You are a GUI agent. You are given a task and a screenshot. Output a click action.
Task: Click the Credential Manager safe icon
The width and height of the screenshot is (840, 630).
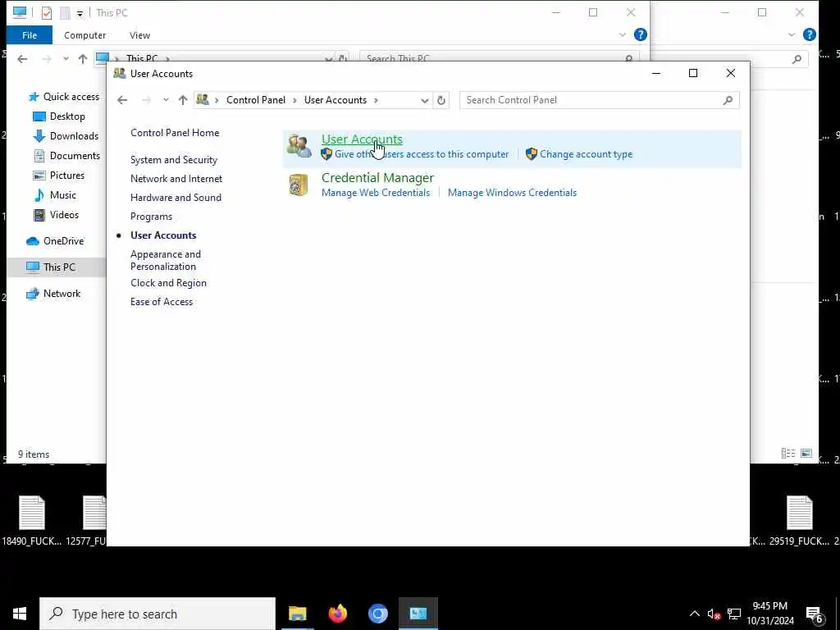coord(299,185)
